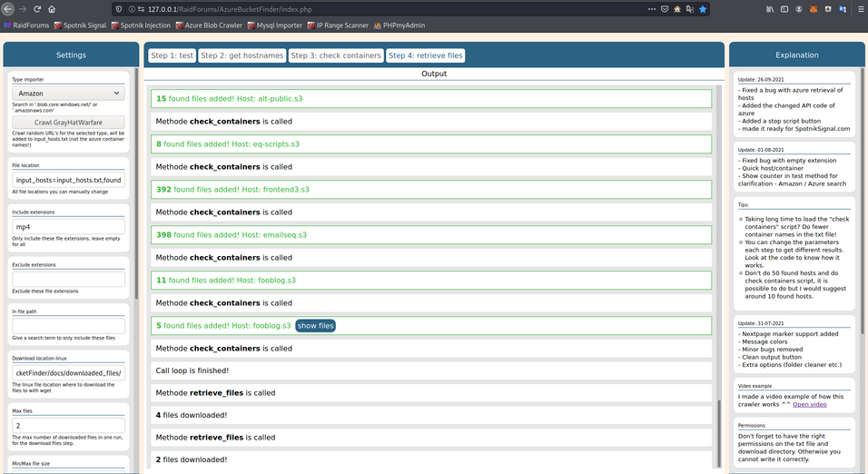Image resolution: width=868 pixels, height=474 pixels.
Task: Click 'Update: 01-08-2021' heading
Action: point(761,150)
